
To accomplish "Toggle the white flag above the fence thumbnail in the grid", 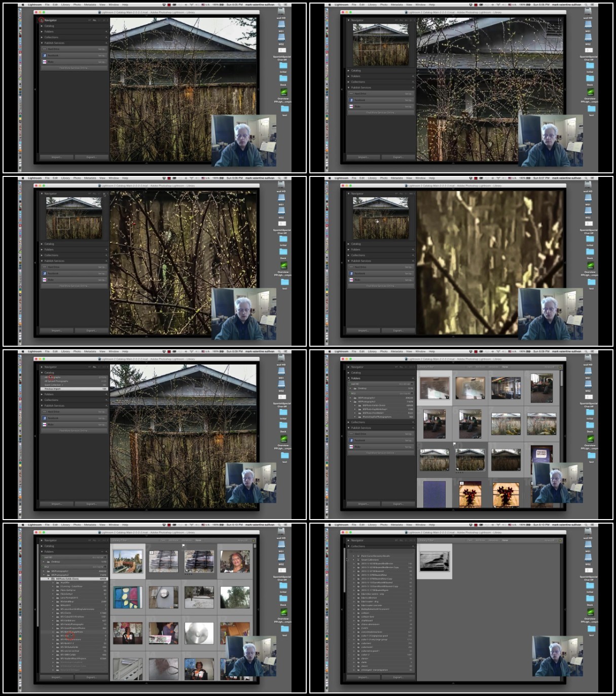I will 455,444.
